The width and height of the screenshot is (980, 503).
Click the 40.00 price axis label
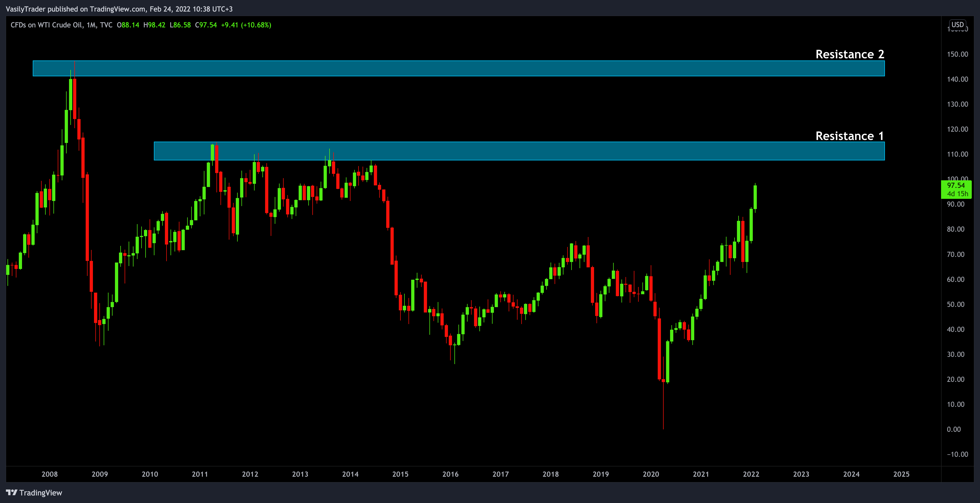pyautogui.click(x=956, y=329)
